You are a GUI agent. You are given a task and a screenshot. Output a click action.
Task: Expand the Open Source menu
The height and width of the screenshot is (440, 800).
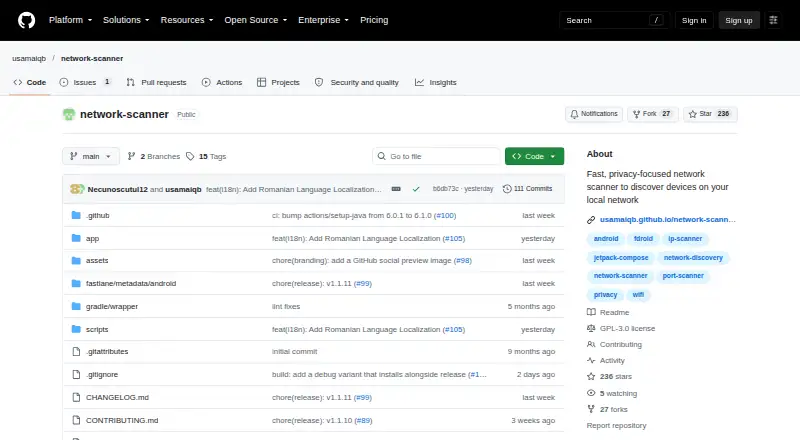(x=256, y=20)
